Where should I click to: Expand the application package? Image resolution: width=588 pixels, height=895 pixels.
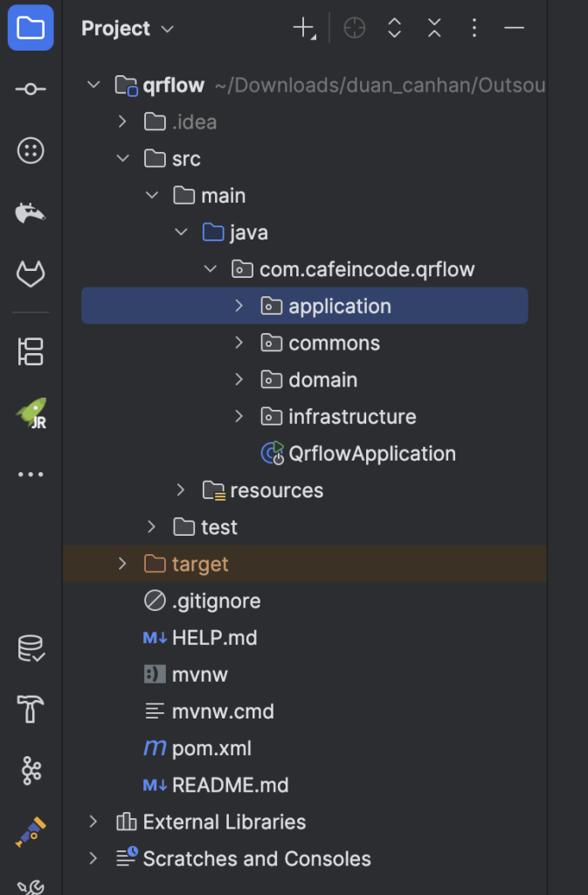[239, 306]
